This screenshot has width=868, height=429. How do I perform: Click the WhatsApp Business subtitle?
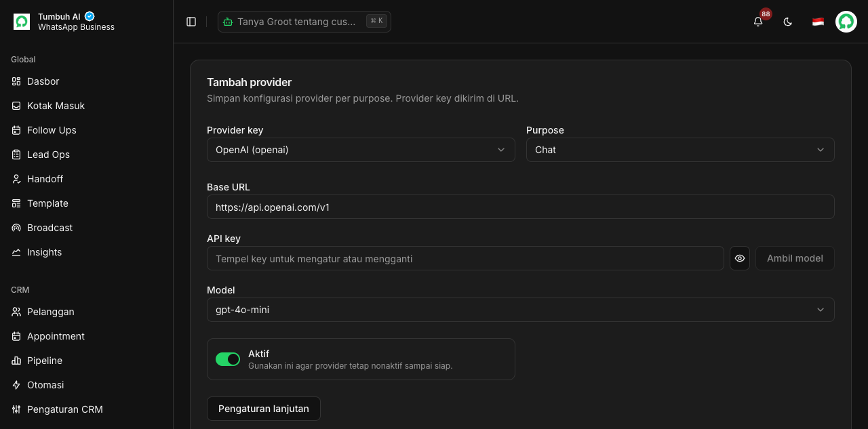click(x=76, y=27)
